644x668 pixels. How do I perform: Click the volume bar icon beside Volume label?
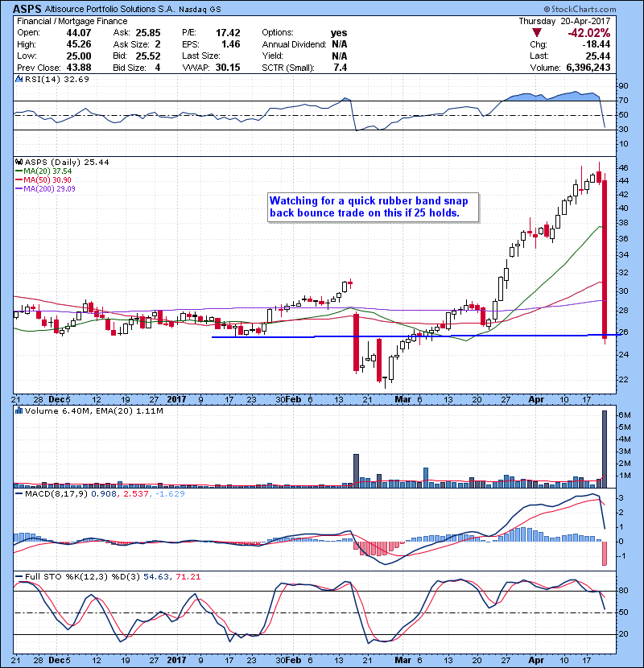tap(19, 410)
